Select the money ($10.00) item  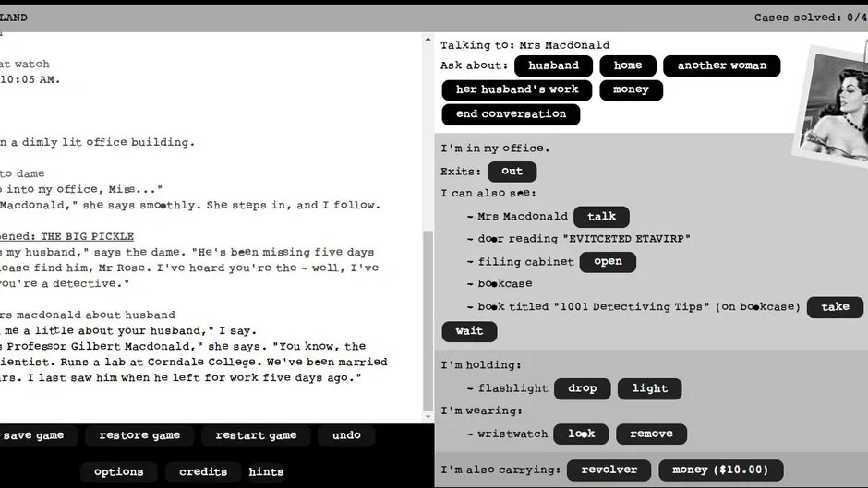(721, 470)
